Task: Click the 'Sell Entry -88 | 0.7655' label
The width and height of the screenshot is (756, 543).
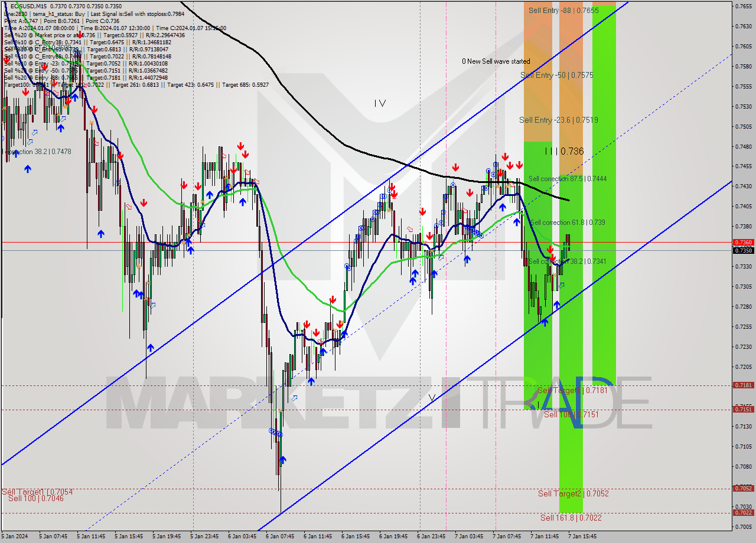Action: point(563,11)
